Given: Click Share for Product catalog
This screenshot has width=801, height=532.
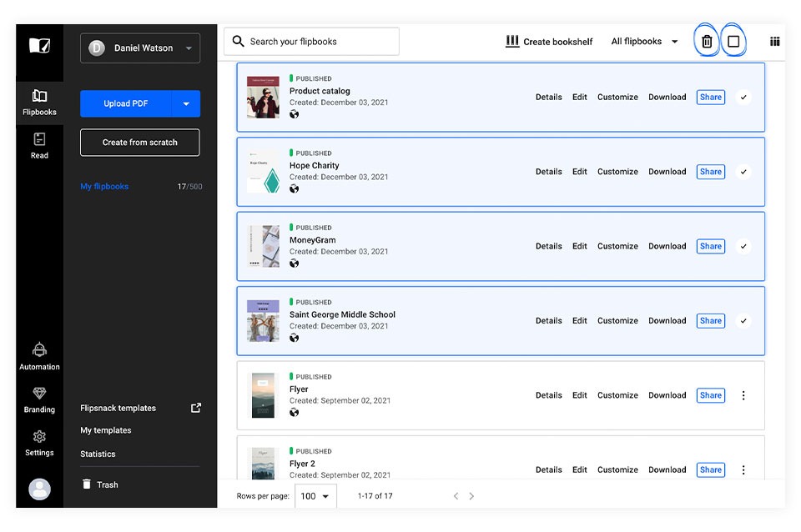Looking at the screenshot, I should coord(711,97).
